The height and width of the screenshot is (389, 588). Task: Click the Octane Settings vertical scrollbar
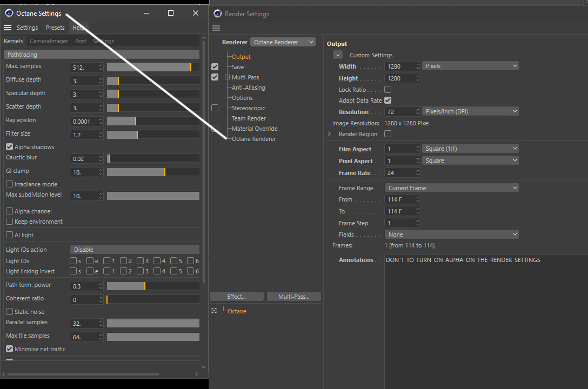click(204, 162)
